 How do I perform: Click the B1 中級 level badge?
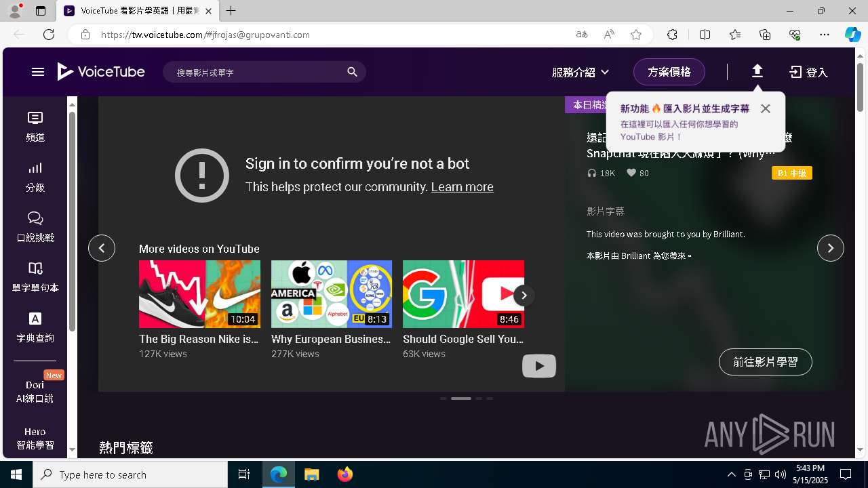coord(792,173)
